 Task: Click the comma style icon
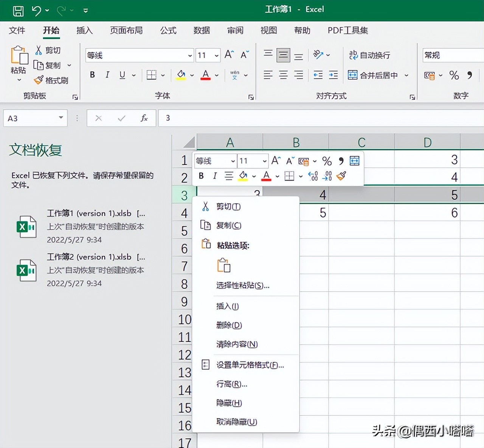[470, 75]
